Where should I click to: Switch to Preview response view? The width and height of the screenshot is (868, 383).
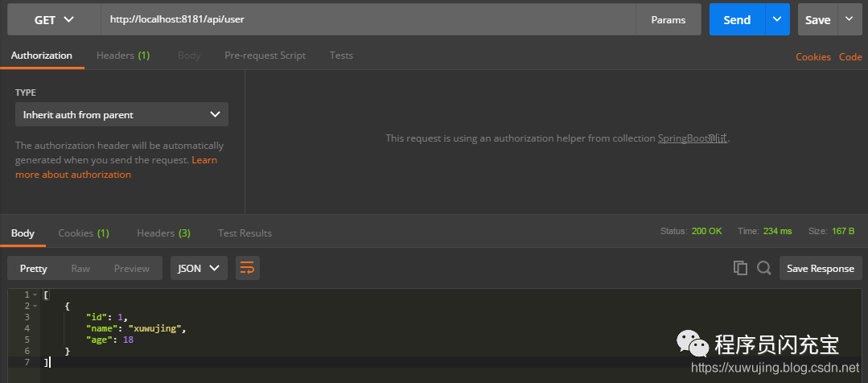point(132,269)
